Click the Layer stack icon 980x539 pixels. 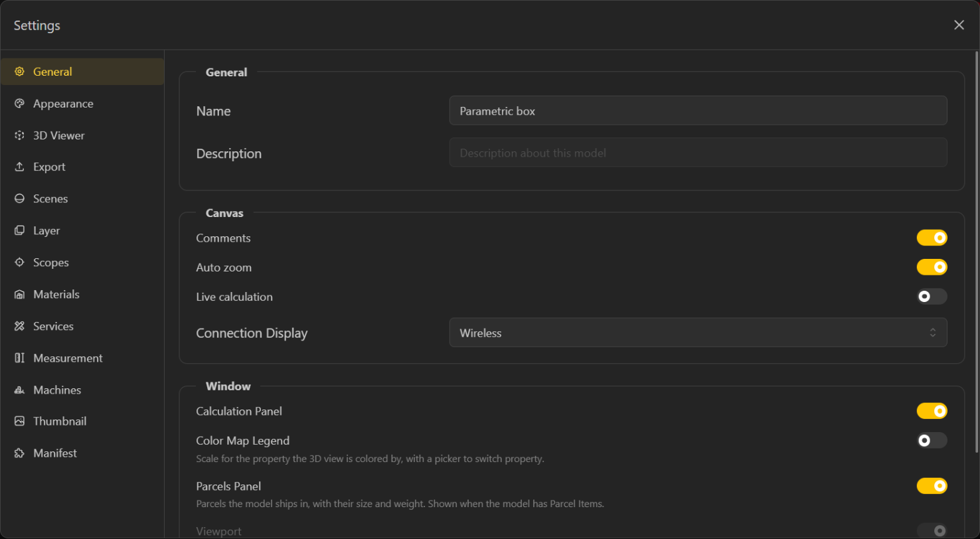tap(20, 231)
